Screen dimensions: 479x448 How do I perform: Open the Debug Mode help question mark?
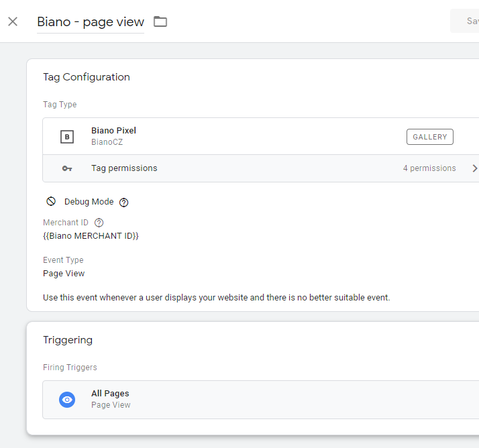coord(123,202)
